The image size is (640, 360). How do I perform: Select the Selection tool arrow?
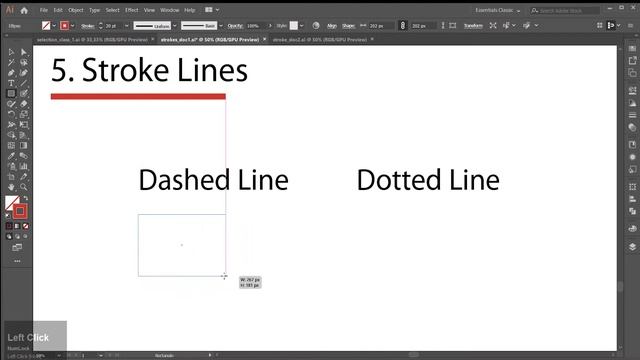pyautogui.click(x=11, y=52)
